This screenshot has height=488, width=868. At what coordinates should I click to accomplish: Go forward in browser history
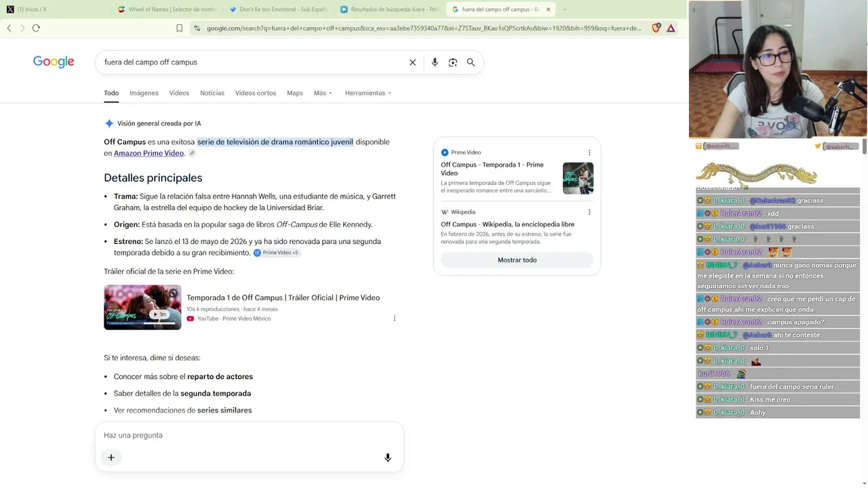22,28
